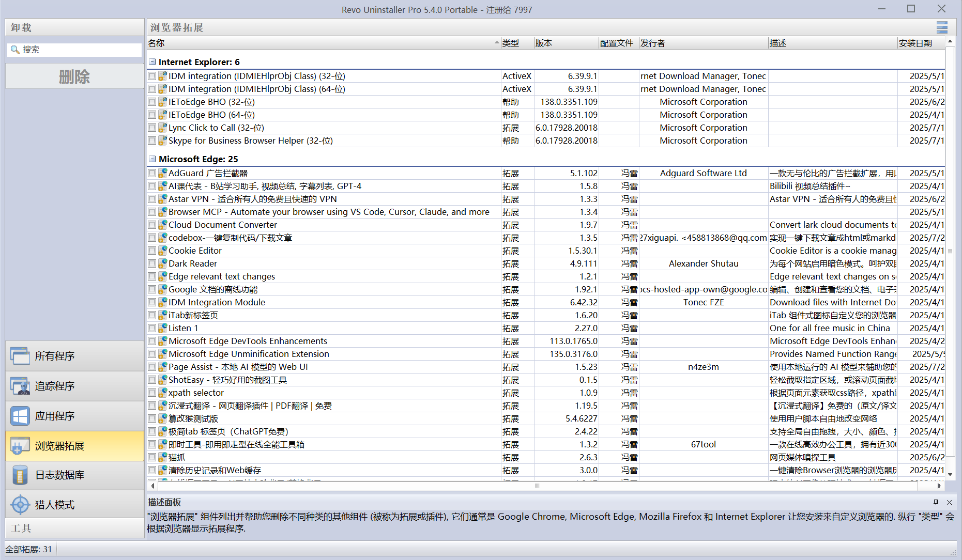
Task: Open the 所有程序 (All Programs) sidebar icon
Action: pyautogui.click(x=20, y=356)
